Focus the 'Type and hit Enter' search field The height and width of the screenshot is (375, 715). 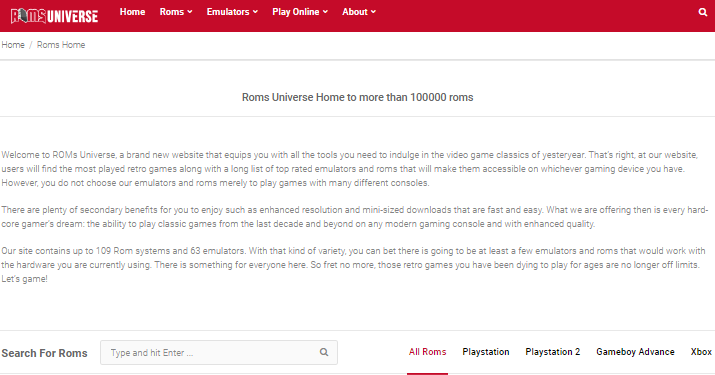pos(219,352)
